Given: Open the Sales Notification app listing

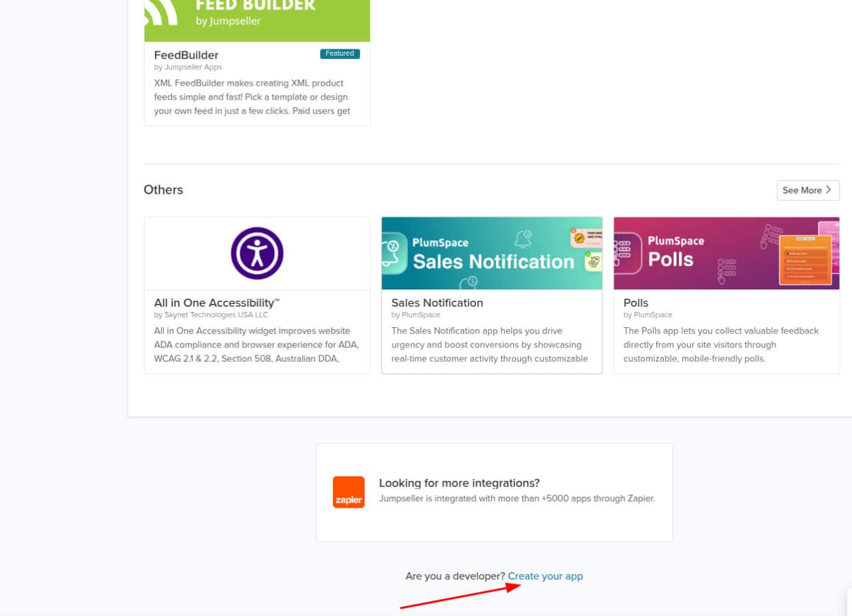Looking at the screenshot, I should (437, 303).
